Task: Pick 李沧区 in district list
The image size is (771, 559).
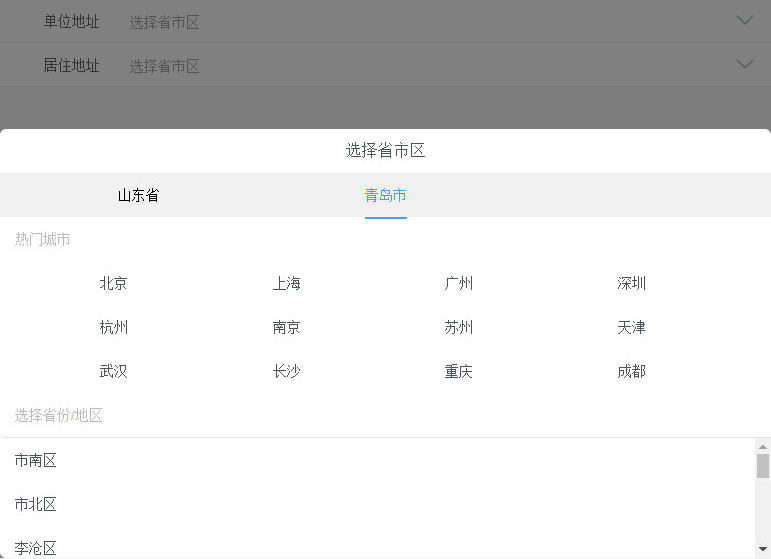Action: [36, 547]
